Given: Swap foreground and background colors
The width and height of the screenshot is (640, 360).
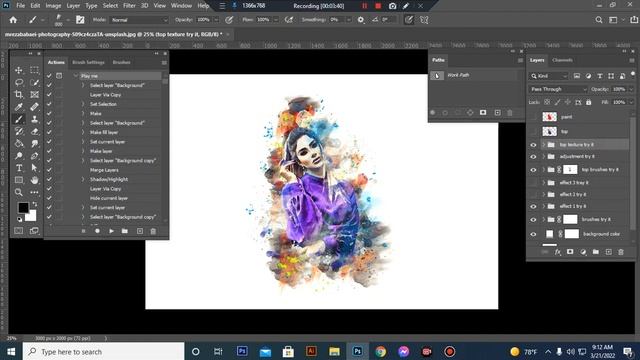Looking at the screenshot, I should pos(35,204).
